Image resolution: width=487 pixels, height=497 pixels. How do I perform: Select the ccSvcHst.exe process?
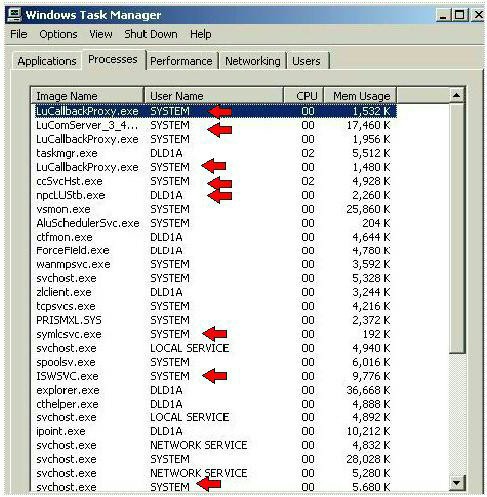pos(213,181)
